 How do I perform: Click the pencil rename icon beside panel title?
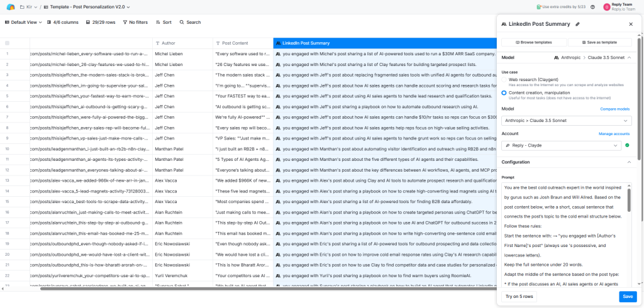pos(577,25)
